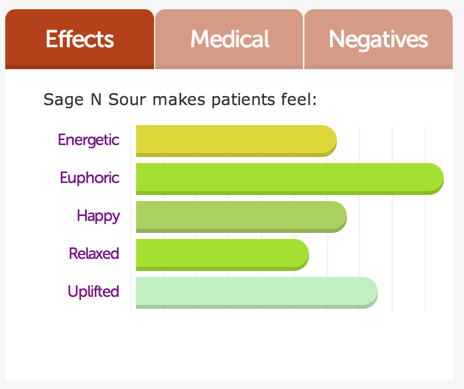Click the rounded end of Energetic bar
Image resolution: width=464 pixels, height=389 pixels.
[x=329, y=141]
